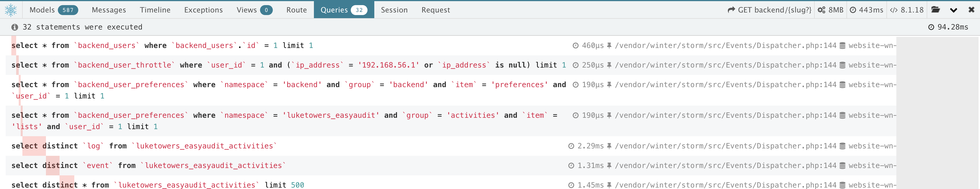This screenshot has width=980, height=189.
Task: Click the database icon on 'preferences' query row
Action: 842,85
